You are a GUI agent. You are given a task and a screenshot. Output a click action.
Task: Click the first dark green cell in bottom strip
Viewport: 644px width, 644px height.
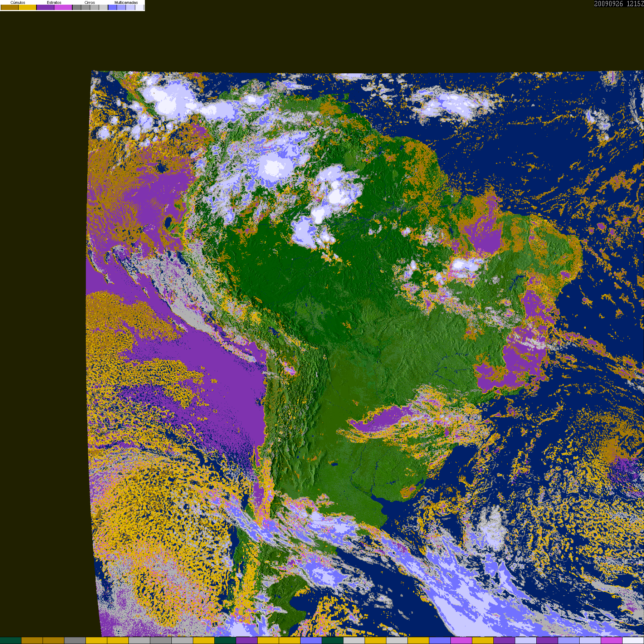point(11,640)
